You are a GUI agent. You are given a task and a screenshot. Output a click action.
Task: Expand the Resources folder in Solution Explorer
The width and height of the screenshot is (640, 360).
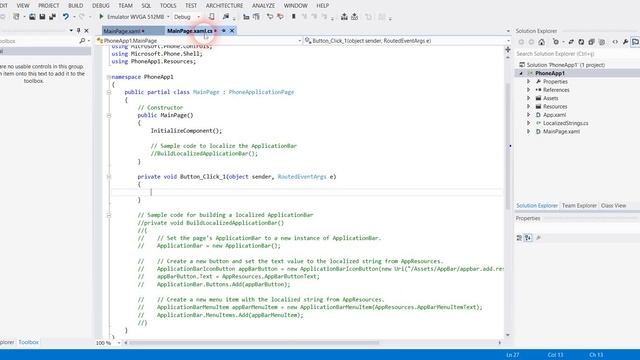click(529, 107)
